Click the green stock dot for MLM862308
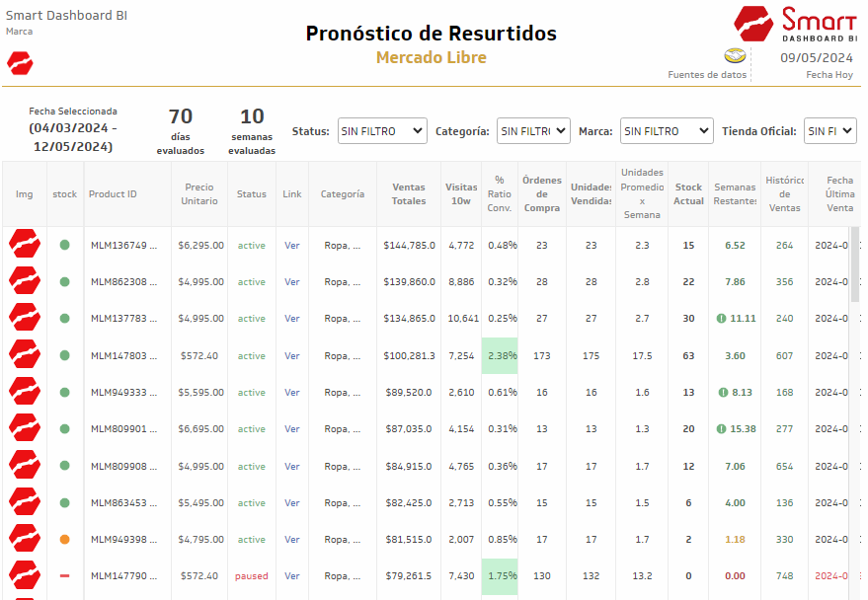Viewport: 868px width, 600px height. click(x=64, y=281)
